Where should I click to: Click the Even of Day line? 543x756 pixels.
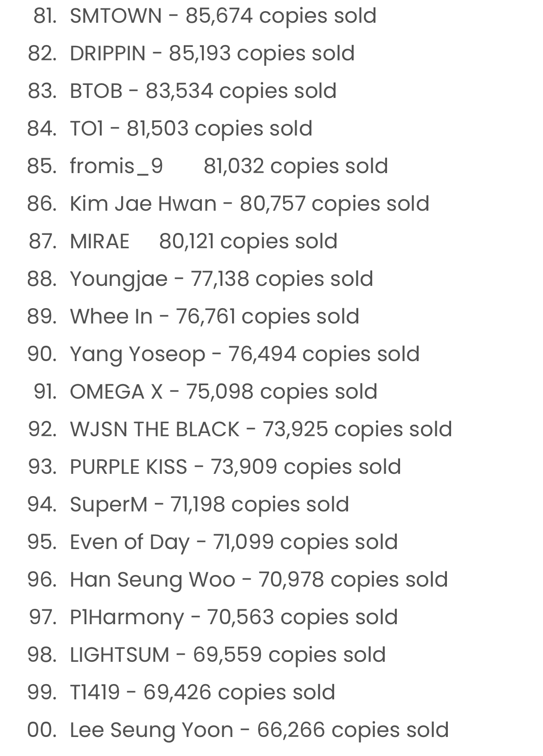coord(213,542)
